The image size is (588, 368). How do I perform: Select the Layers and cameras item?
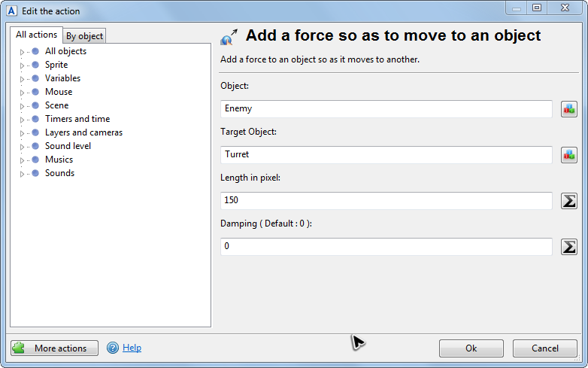83,132
